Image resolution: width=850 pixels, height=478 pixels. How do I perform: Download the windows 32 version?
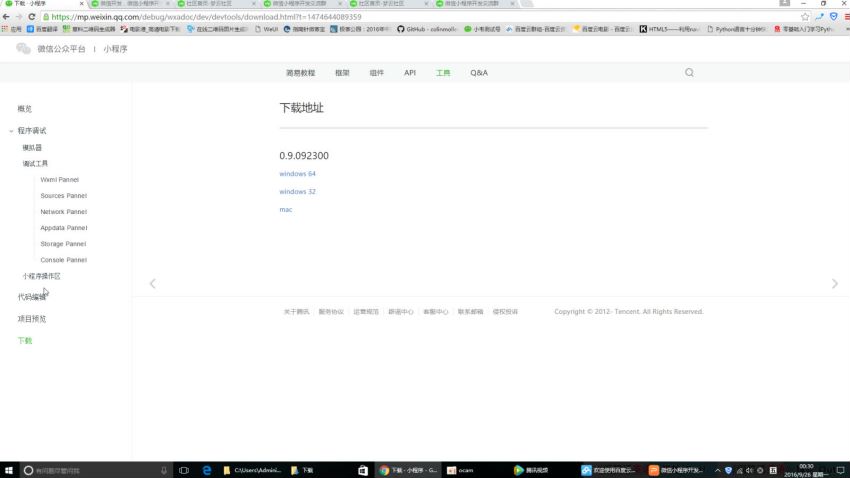pyautogui.click(x=297, y=192)
